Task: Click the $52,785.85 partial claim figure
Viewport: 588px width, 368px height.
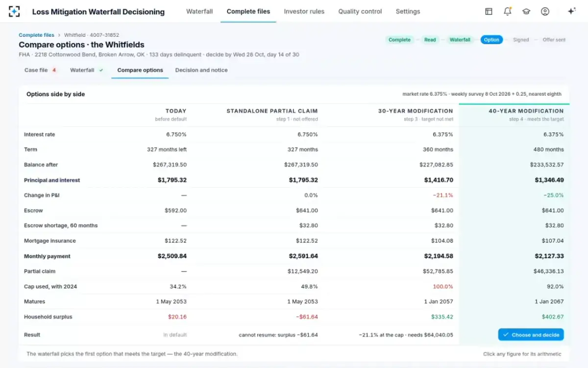Action: 438,271
